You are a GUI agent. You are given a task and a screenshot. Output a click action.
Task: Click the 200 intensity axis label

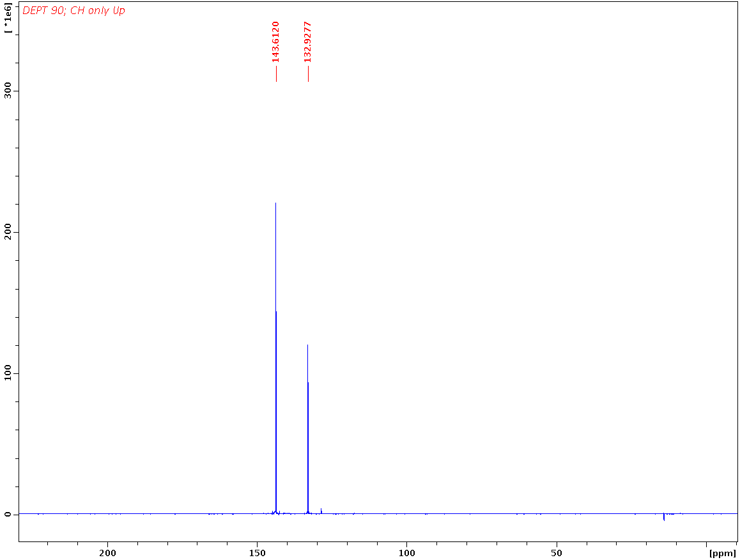[9, 233]
